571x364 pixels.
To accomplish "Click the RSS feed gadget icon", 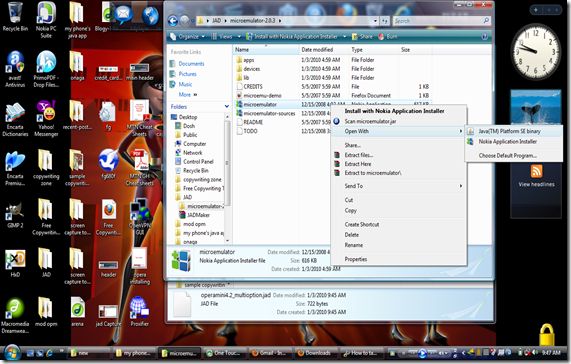I will [x=536, y=171].
